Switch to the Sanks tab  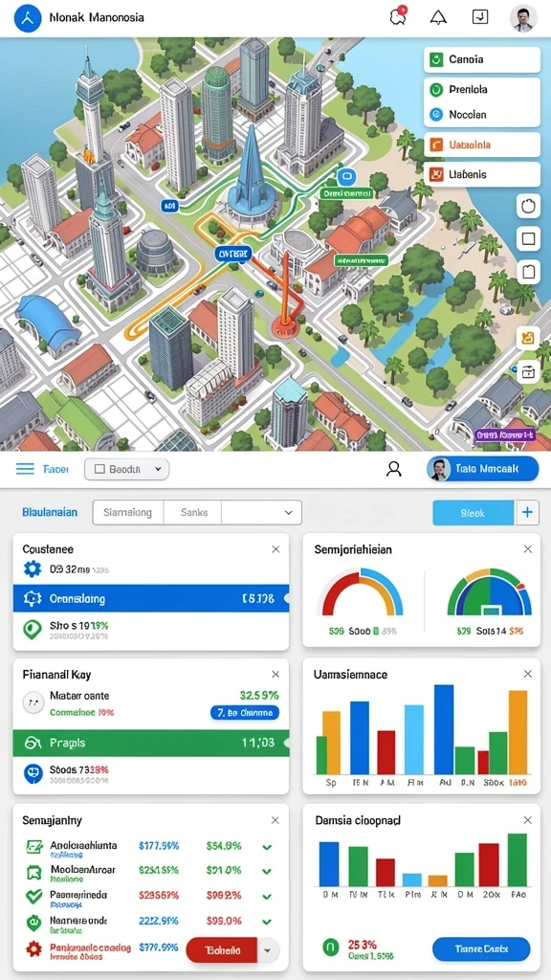pos(193,513)
